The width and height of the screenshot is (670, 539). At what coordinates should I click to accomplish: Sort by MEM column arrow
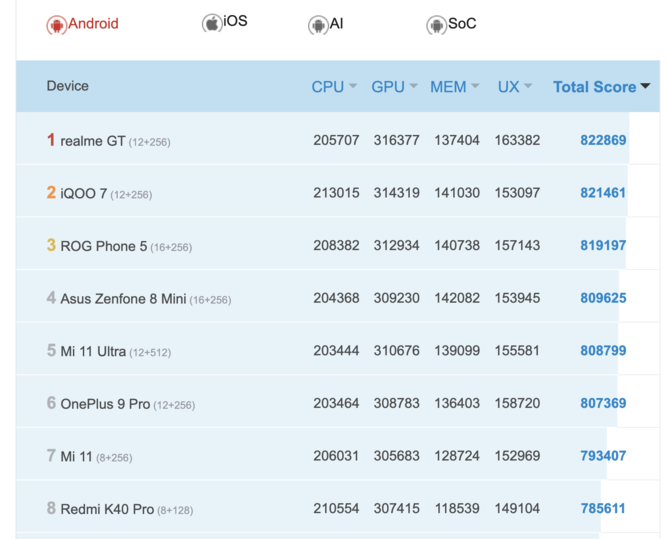pyautogui.click(x=475, y=86)
